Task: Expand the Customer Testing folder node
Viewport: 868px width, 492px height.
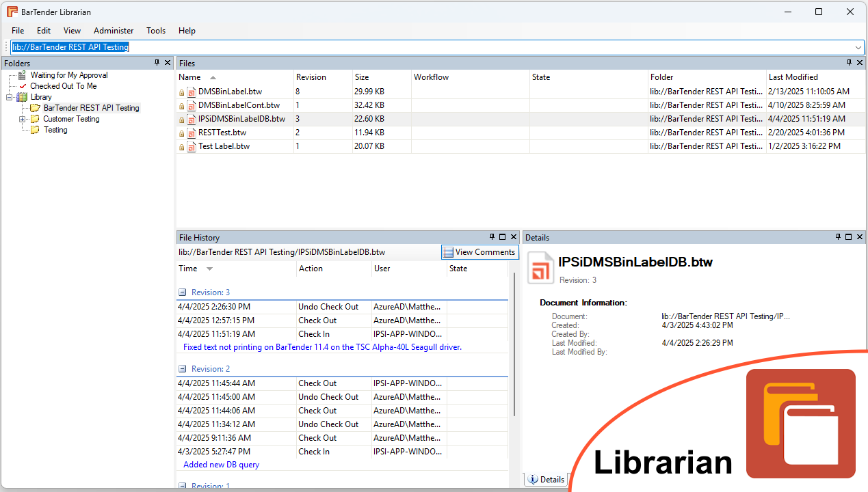Action: tap(23, 119)
